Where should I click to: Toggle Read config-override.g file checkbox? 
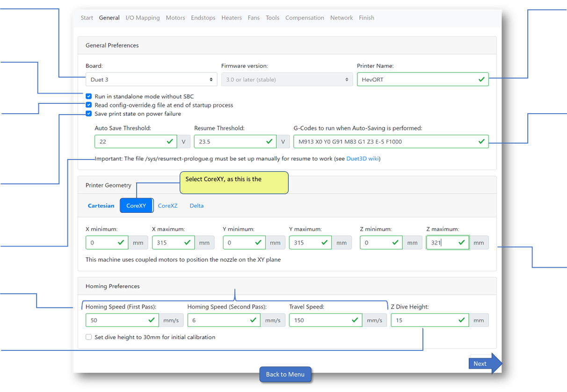coord(89,105)
